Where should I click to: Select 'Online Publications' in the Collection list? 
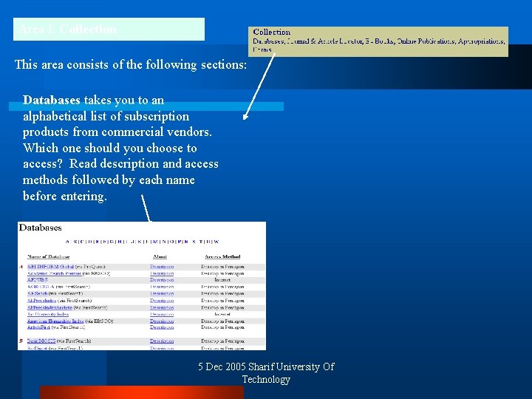click(426, 41)
